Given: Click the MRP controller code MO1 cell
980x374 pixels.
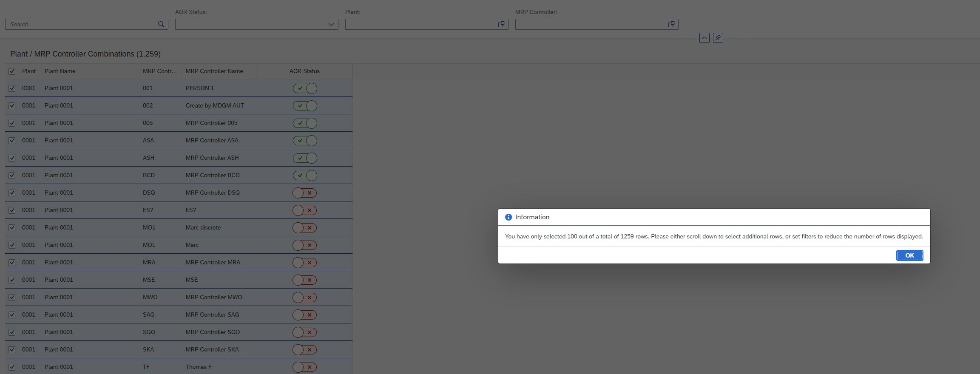Looking at the screenshot, I should tap(149, 227).
